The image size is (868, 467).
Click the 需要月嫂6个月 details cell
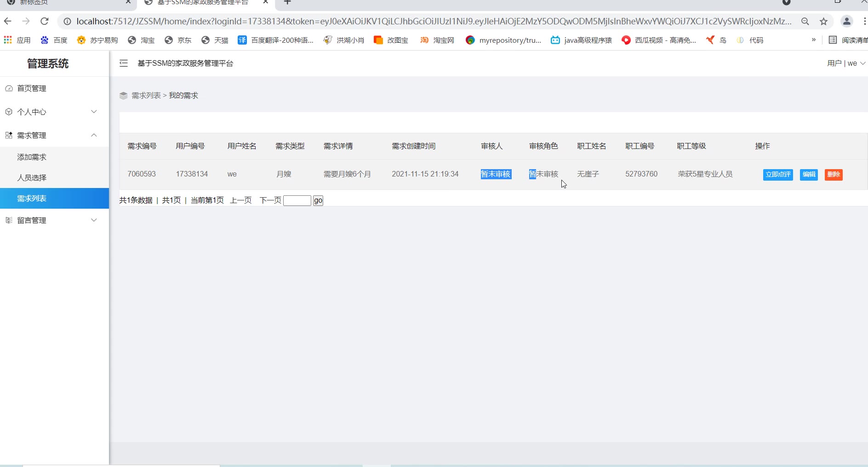point(347,174)
